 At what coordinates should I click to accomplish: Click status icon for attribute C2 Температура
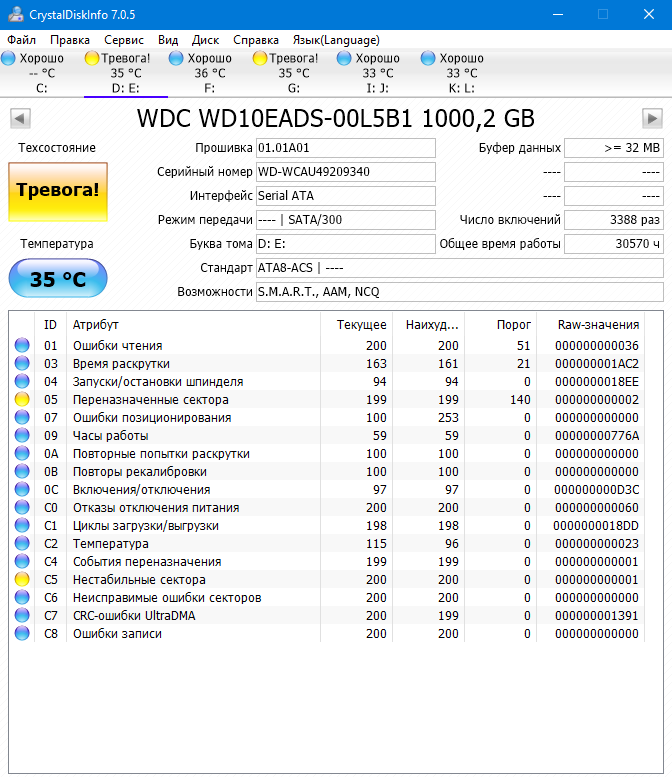click(22, 544)
